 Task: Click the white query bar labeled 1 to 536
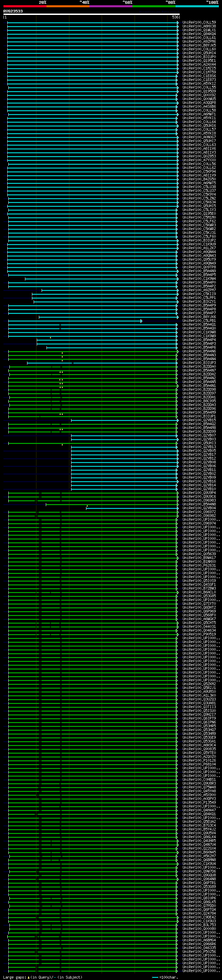(92, 14)
